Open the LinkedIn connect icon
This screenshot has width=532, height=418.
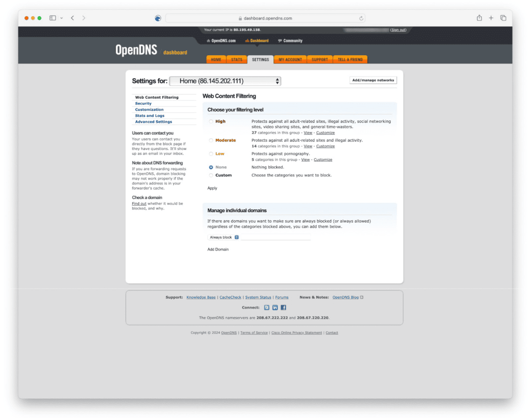click(275, 307)
